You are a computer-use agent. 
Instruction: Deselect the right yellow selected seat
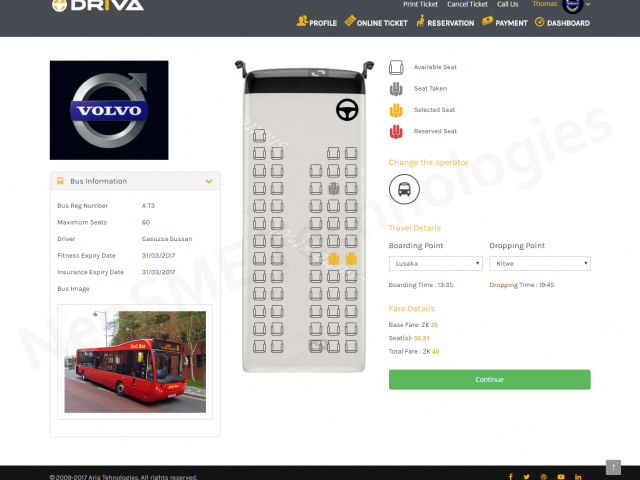pos(351,259)
